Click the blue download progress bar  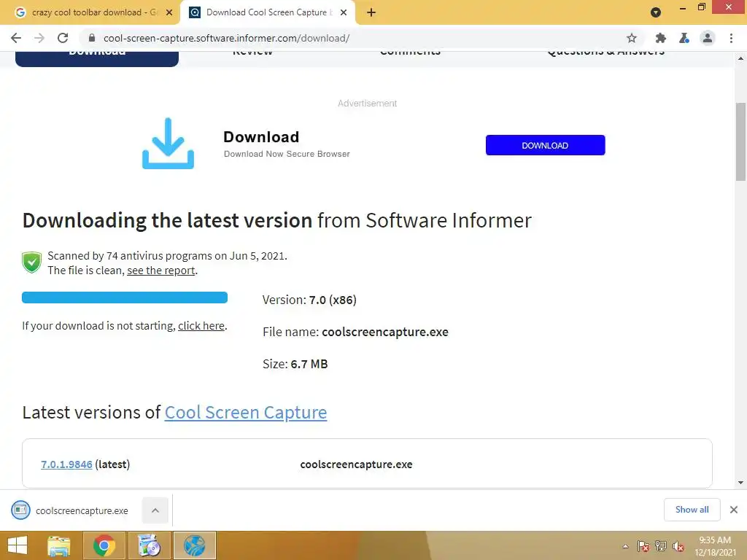(x=125, y=297)
